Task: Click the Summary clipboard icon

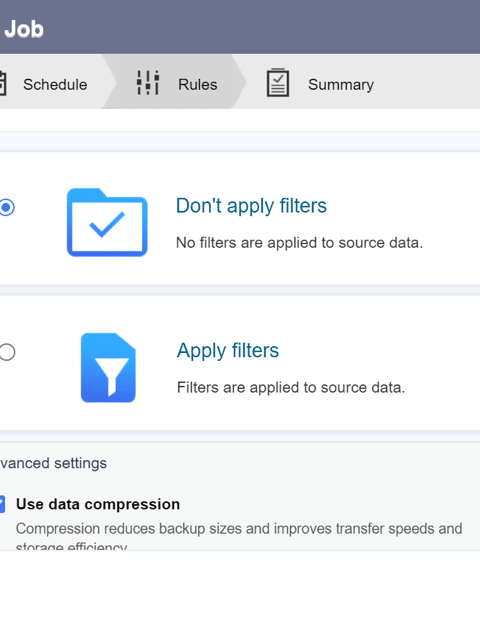Action: pos(278,82)
